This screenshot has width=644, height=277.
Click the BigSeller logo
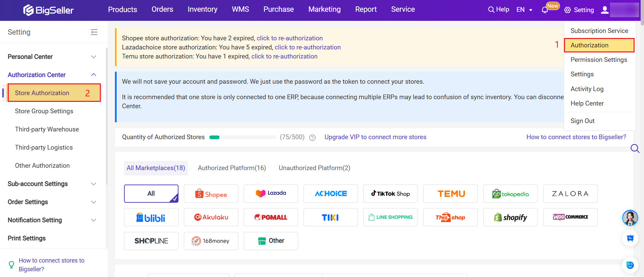pyautogui.click(x=48, y=10)
